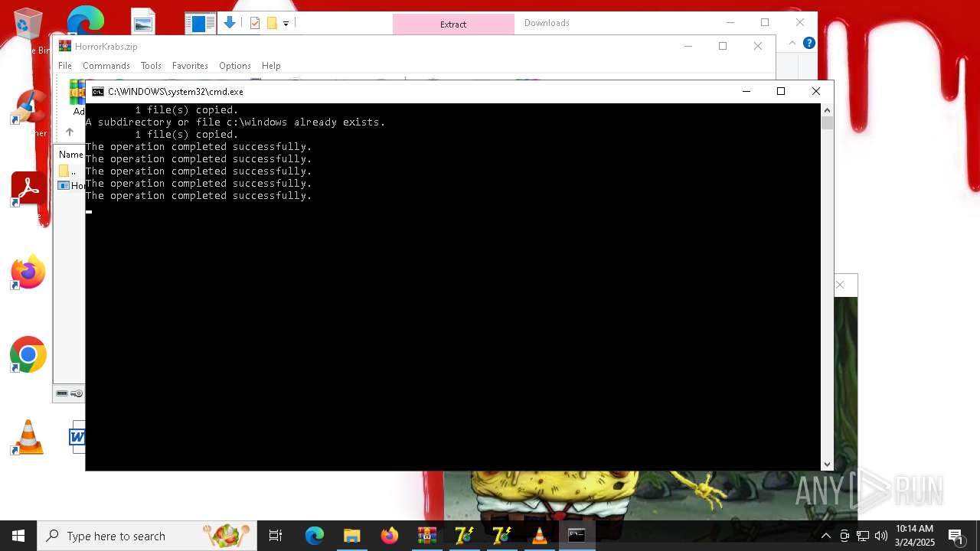
Task: Click the cmd.exe title bar icon
Action: tap(98, 91)
